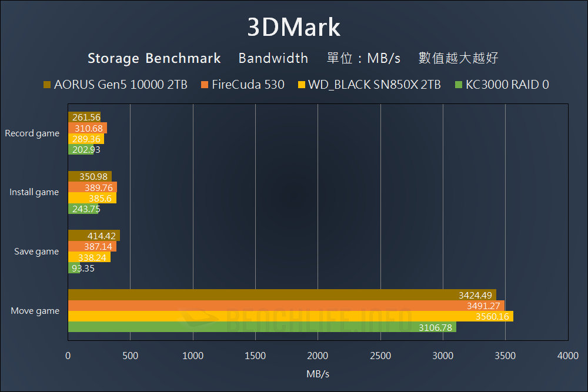Viewport: 588px width, 392px height.
Task: Click the 3106.78 Move game bar
Action: [x=262, y=327]
